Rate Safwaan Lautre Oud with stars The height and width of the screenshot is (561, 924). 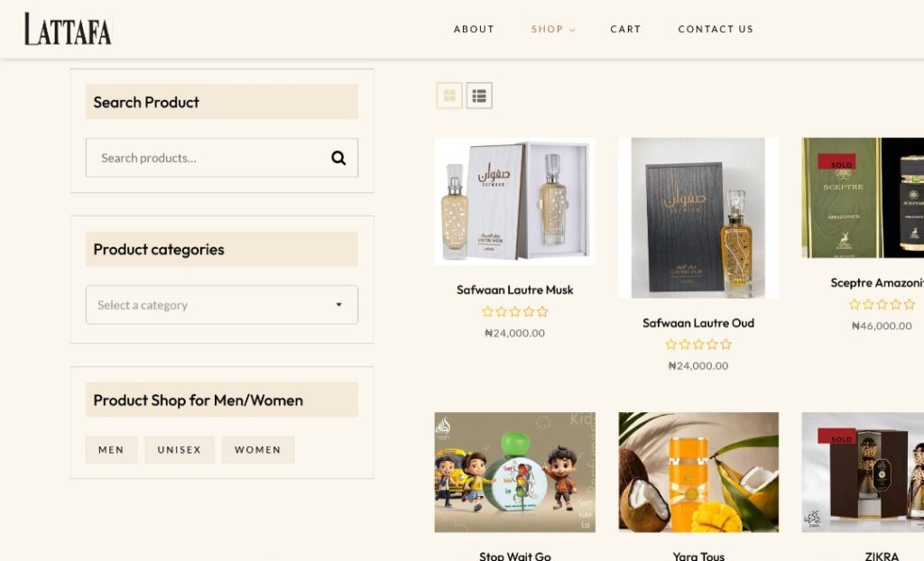[698, 345]
